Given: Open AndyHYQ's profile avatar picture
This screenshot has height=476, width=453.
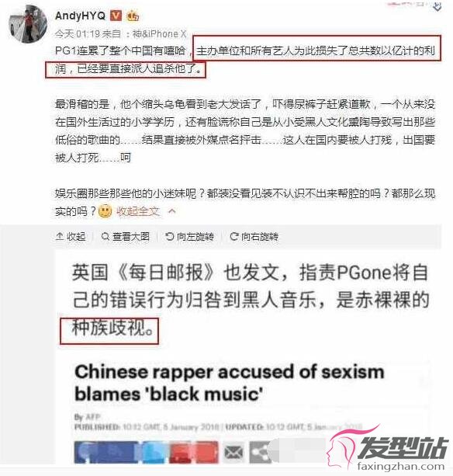Looking at the screenshot, I should point(28,24).
